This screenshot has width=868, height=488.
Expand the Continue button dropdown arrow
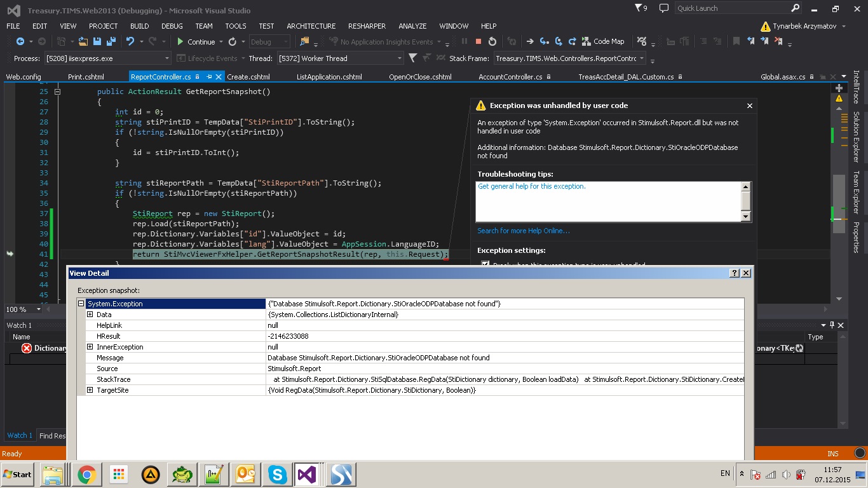click(x=221, y=42)
